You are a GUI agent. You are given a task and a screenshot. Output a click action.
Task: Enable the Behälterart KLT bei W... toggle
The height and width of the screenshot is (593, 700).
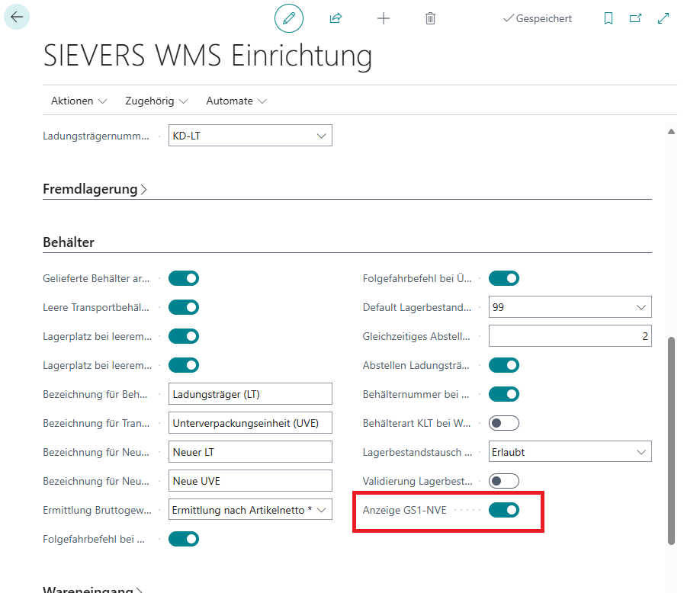coord(503,423)
